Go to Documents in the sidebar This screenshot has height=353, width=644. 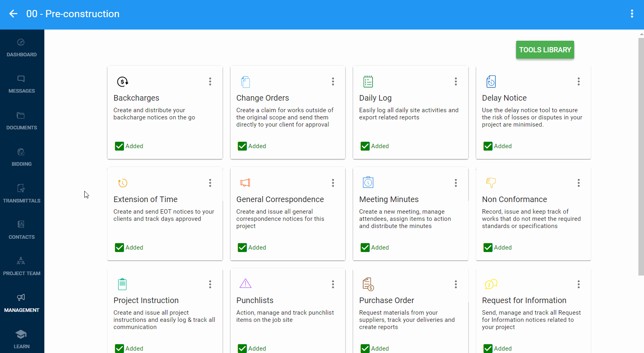(x=22, y=121)
